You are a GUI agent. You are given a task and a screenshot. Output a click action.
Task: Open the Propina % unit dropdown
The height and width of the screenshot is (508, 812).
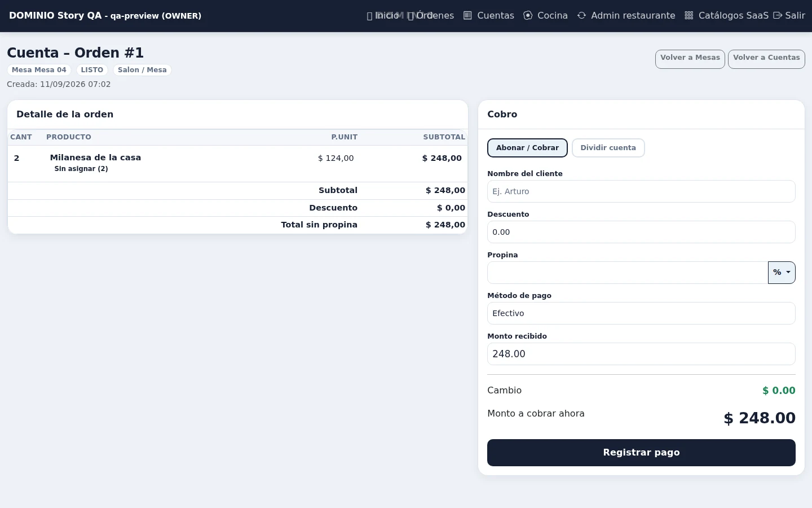(x=782, y=273)
